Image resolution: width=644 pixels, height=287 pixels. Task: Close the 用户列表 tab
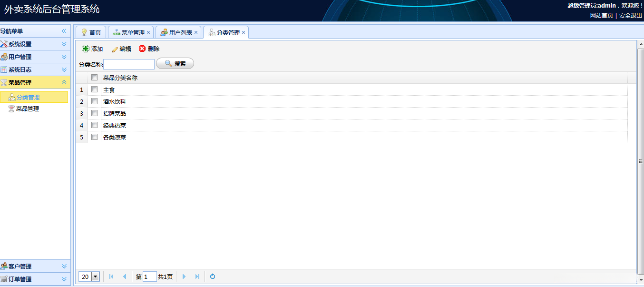coord(196,32)
